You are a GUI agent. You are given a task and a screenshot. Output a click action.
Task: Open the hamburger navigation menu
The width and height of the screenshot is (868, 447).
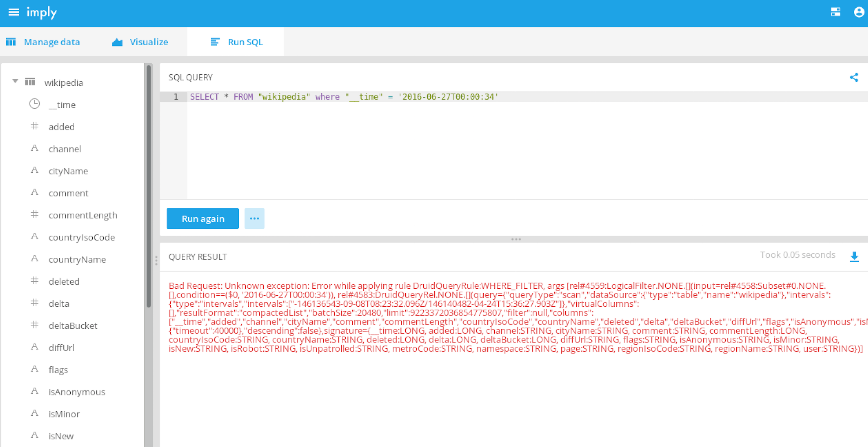14,13
